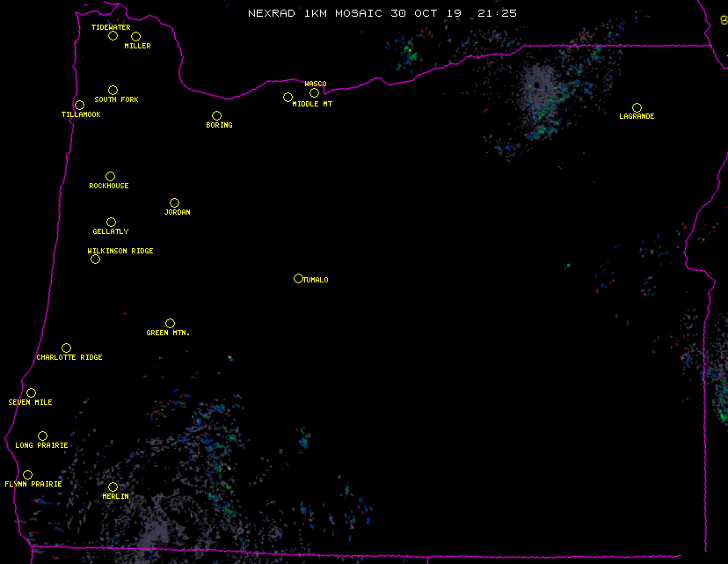Click the Tidewater station circle marker

113,36
